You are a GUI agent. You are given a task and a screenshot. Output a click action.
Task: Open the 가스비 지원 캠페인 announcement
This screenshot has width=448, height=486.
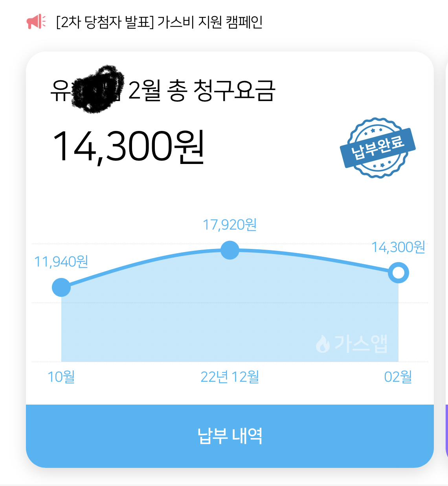[160, 22]
